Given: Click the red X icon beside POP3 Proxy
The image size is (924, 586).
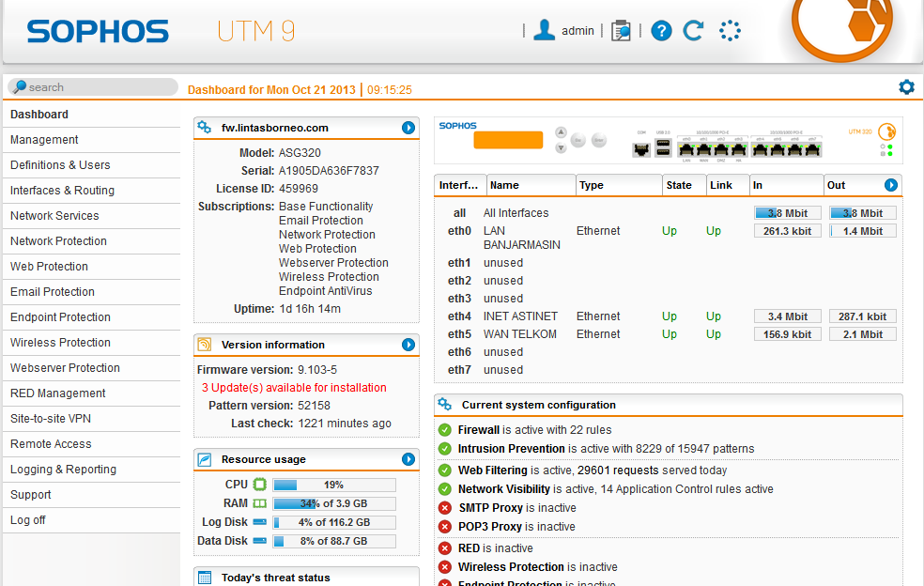Looking at the screenshot, I should coord(445,527).
